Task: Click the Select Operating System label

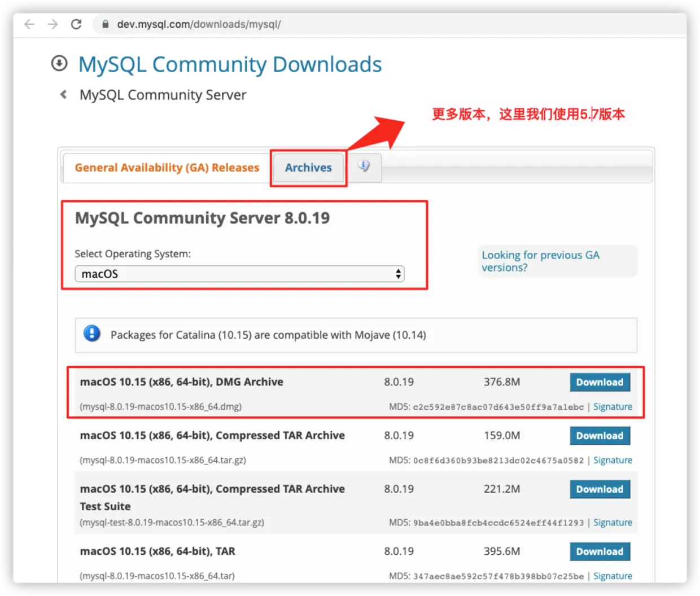Action: pos(133,254)
